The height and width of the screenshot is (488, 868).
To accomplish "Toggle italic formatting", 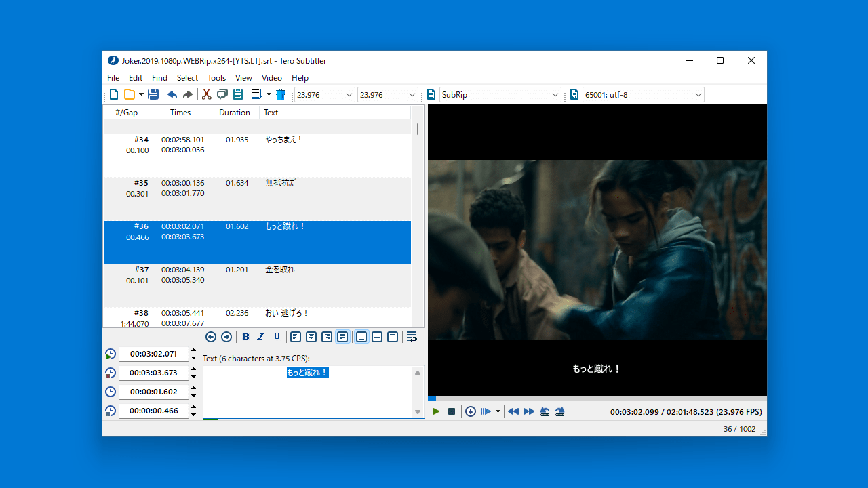I will (261, 337).
